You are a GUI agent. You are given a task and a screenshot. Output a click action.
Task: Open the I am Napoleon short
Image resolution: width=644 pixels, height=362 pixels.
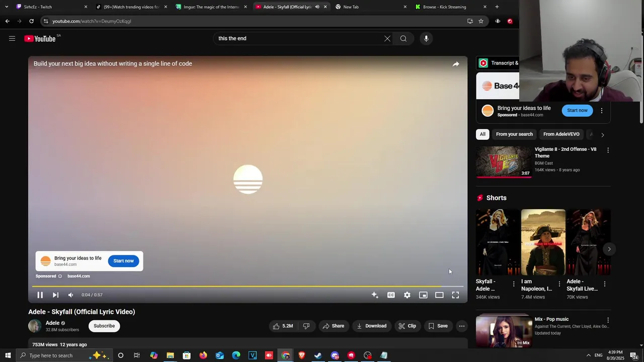click(x=543, y=242)
